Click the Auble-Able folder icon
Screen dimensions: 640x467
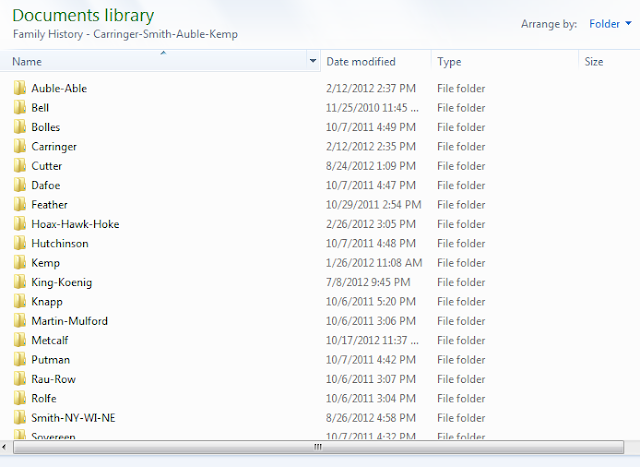(x=19, y=88)
